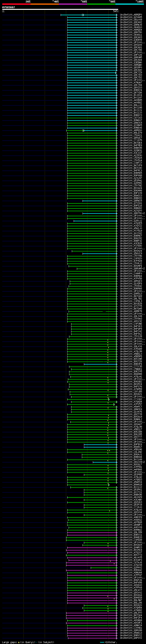Select label UniRef100_Q33BK5
The image size is (146, 644).
point(131,125)
